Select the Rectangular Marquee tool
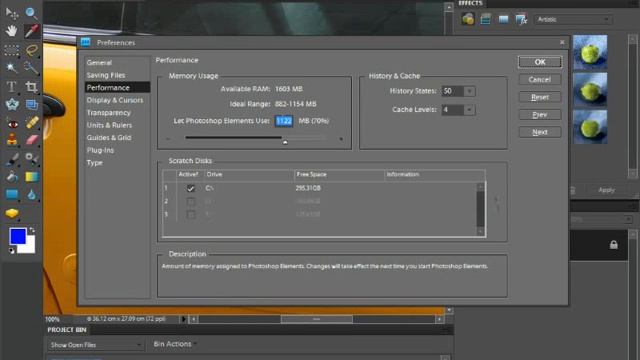The width and height of the screenshot is (640, 360). pos(12,51)
